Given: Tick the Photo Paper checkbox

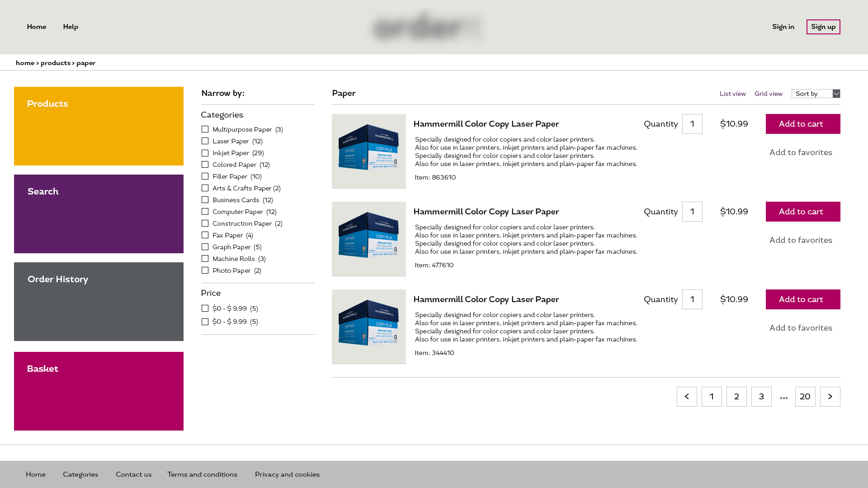Looking at the screenshot, I should 205,270.
